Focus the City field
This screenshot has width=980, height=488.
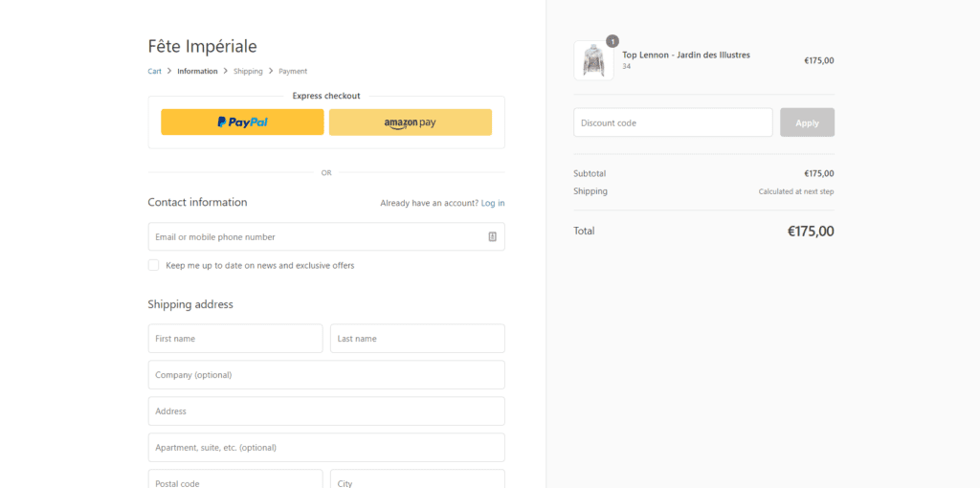coord(417,479)
